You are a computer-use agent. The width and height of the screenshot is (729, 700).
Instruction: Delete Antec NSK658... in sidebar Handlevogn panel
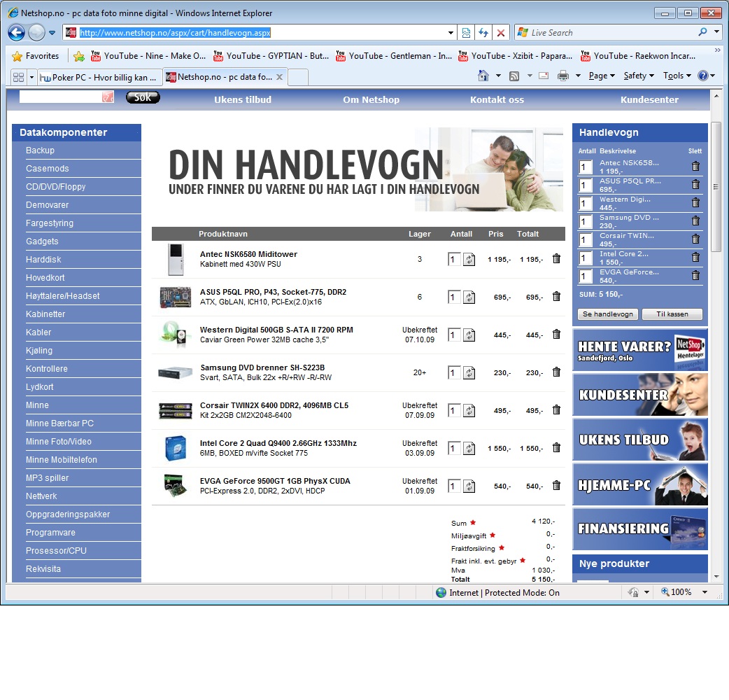point(695,166)
